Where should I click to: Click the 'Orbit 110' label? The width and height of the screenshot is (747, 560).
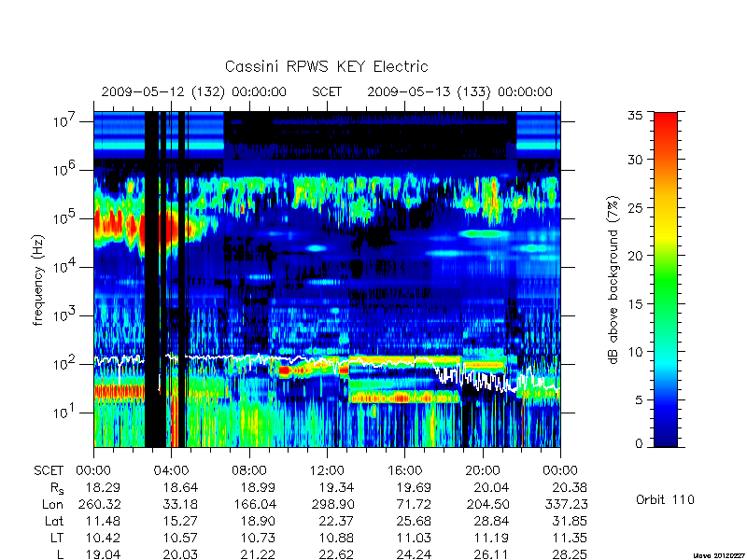(665, 499)
